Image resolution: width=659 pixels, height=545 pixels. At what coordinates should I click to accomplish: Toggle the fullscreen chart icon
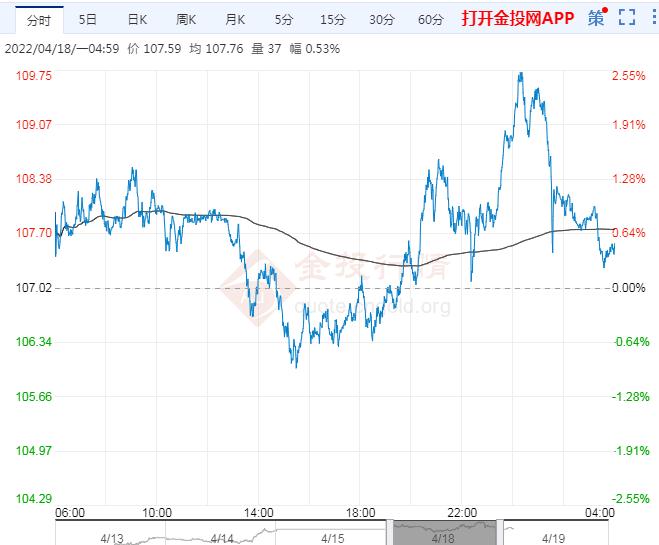click(x=627, y=17)
